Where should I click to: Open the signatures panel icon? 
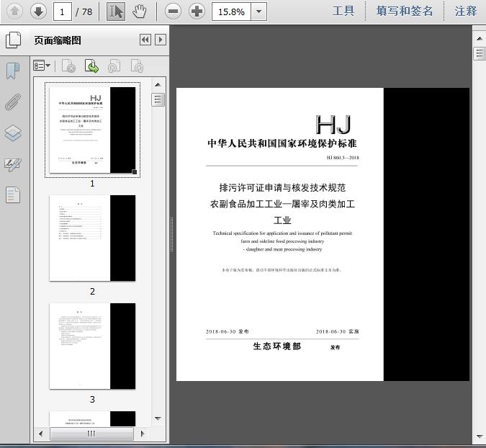point(13,164)
